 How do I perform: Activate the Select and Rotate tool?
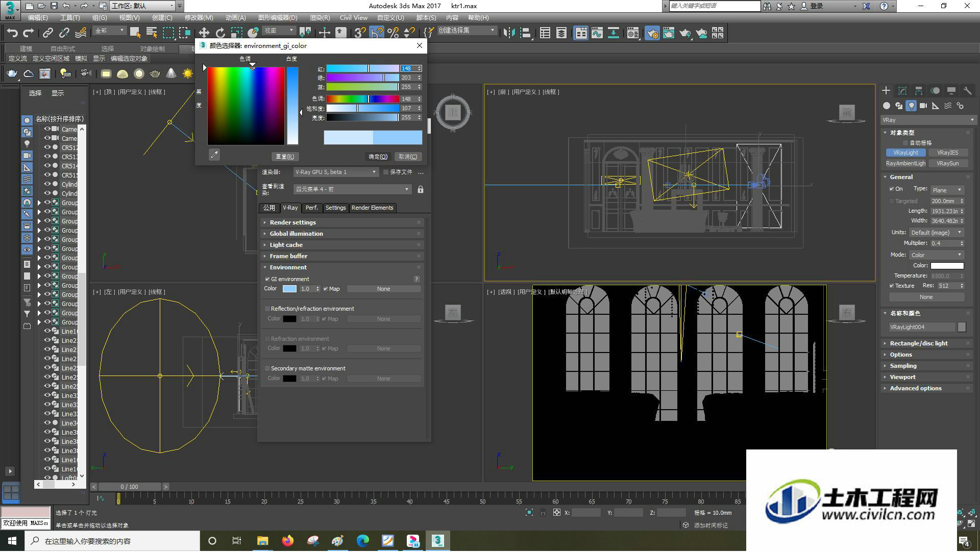pos(220,33)
